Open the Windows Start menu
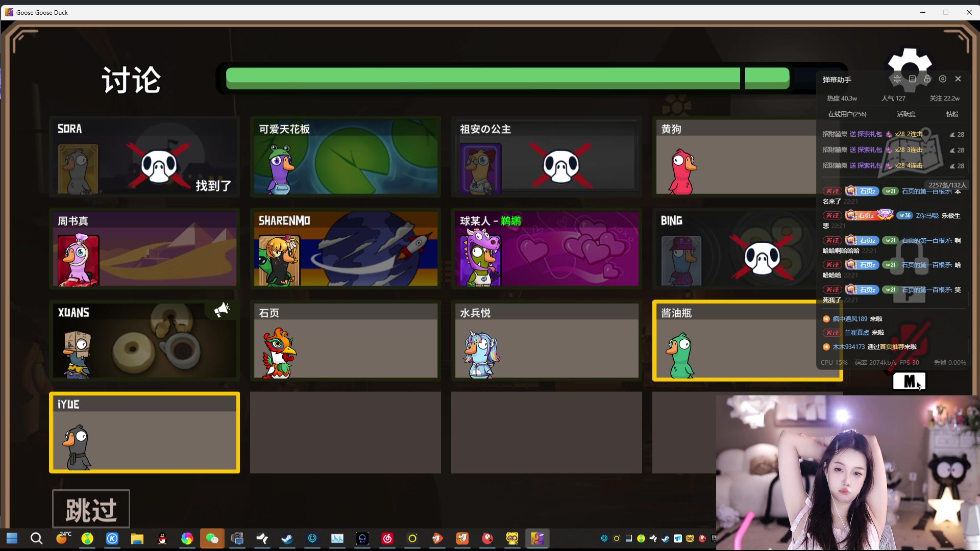This screenshot has width=980, height=551. (x=12, y=538)
